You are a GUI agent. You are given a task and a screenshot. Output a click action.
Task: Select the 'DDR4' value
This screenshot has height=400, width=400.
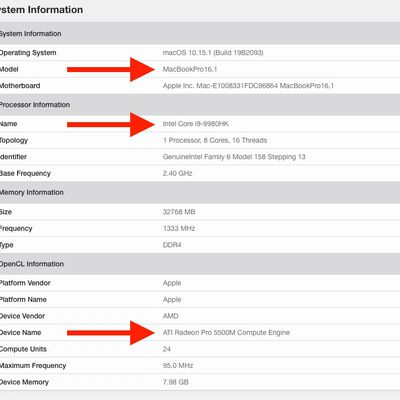172,245
